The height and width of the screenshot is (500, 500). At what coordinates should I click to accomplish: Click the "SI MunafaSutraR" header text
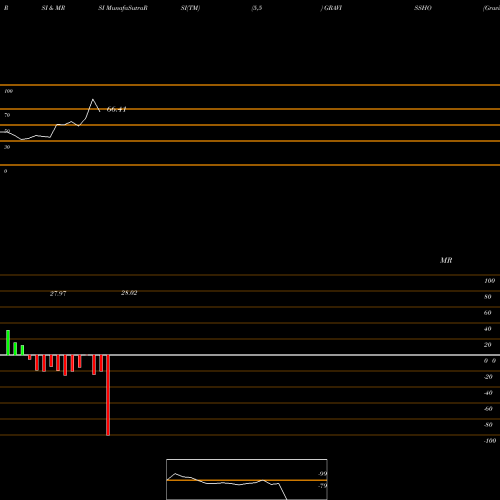[x=123, y=8]
